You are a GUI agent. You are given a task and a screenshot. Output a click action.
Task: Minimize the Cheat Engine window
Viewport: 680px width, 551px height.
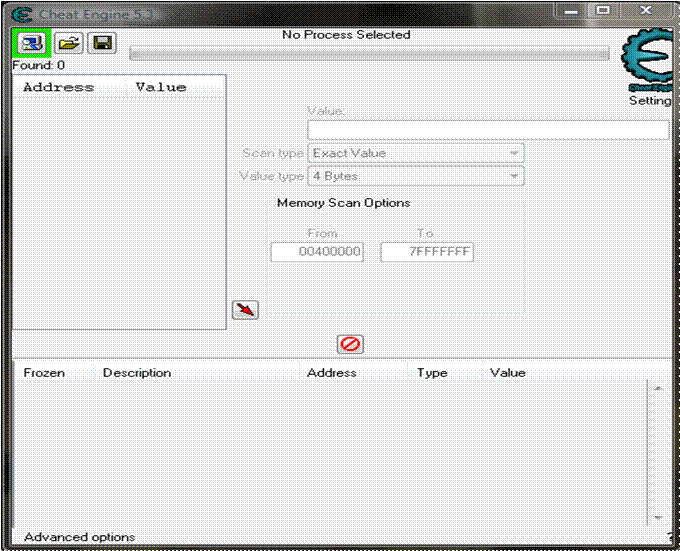click(x=571, y=11)
